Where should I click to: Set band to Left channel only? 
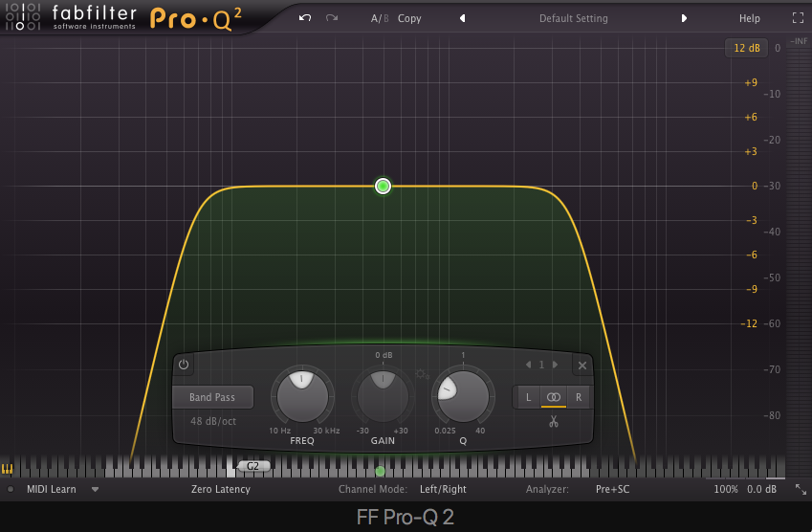[x=528, y=397]
